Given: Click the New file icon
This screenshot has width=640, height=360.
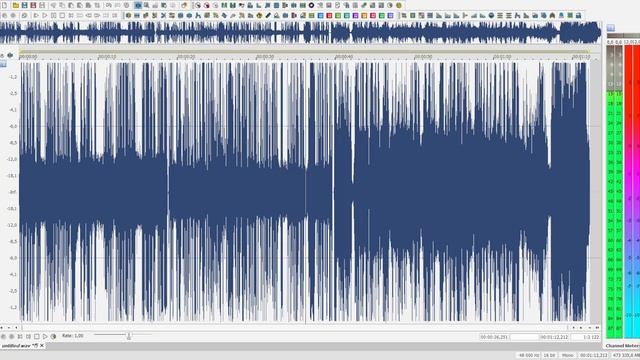Looking at the screenshot, I should click(4, 5).
